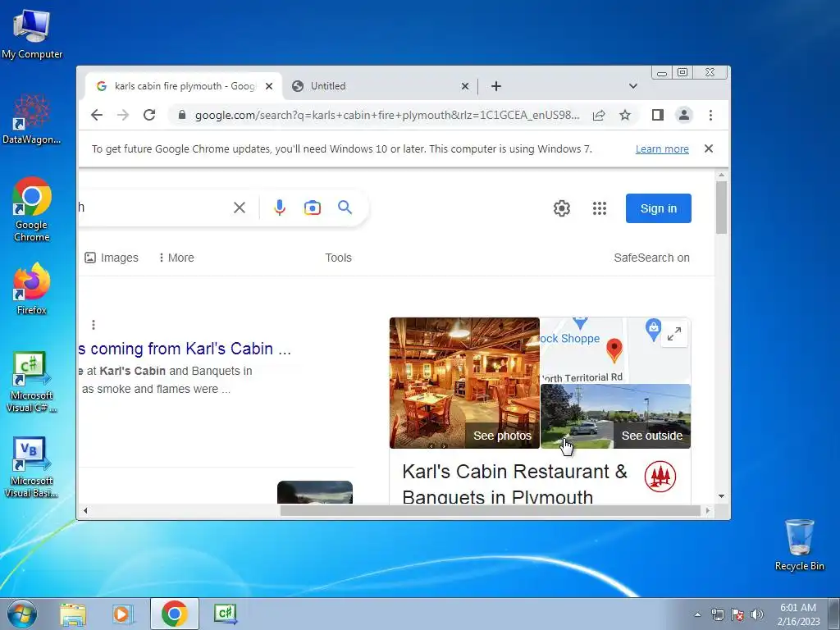Image resolution: width=840 pixels, height=630 pixels.
Task: Search by image with camera icon
Action: [x=313, y=208]
